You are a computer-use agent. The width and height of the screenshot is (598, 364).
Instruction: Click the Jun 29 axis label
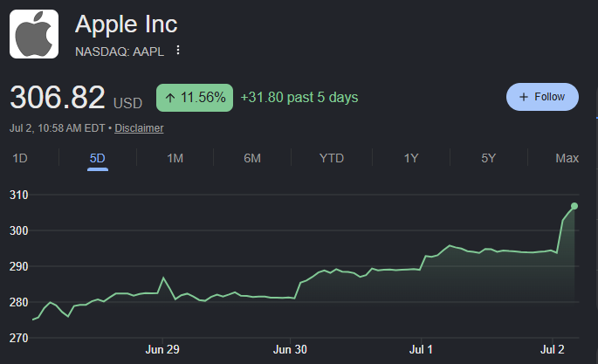click(162, 349)
